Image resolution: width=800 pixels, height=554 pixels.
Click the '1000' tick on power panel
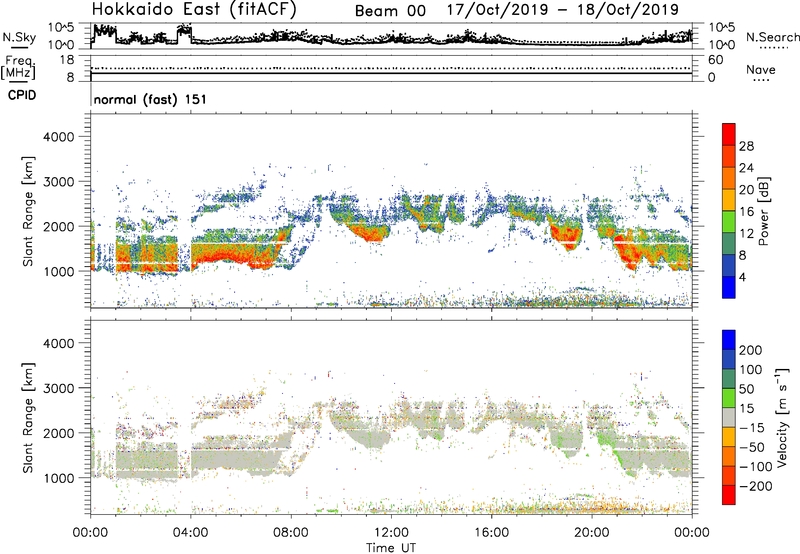[x=58, y=271]
